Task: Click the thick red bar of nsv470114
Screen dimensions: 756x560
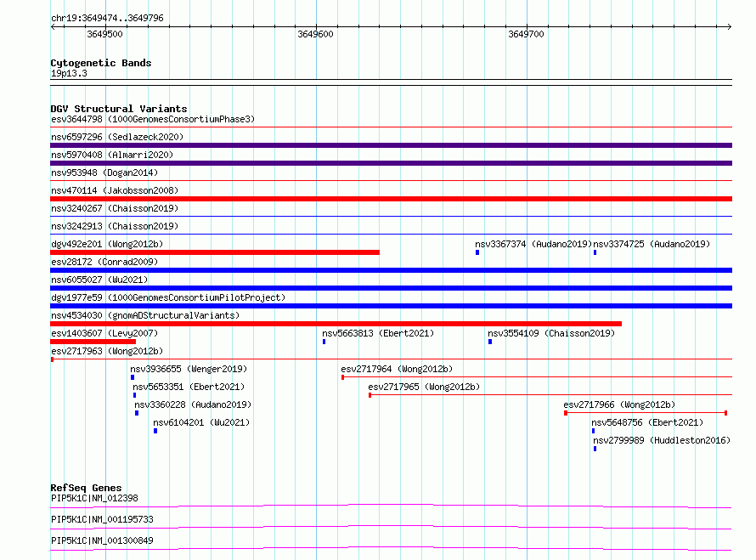Action: click(x=391, y=199)
